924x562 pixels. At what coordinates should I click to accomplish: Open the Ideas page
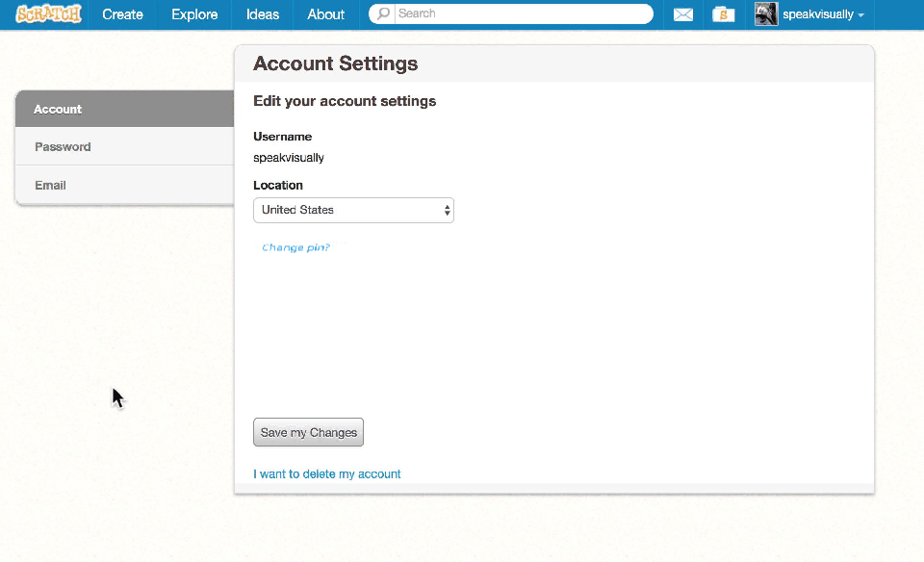(x=262, y=14)
